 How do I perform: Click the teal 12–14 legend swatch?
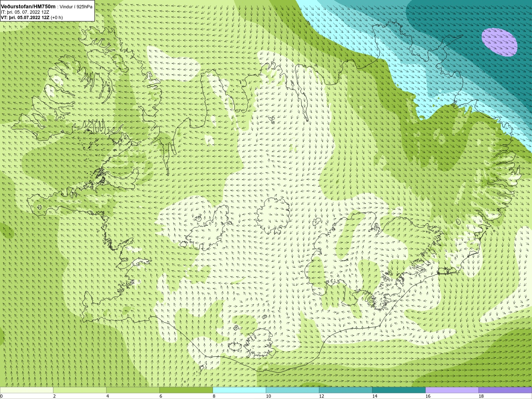pyautogui.click(x=346, y=390)
